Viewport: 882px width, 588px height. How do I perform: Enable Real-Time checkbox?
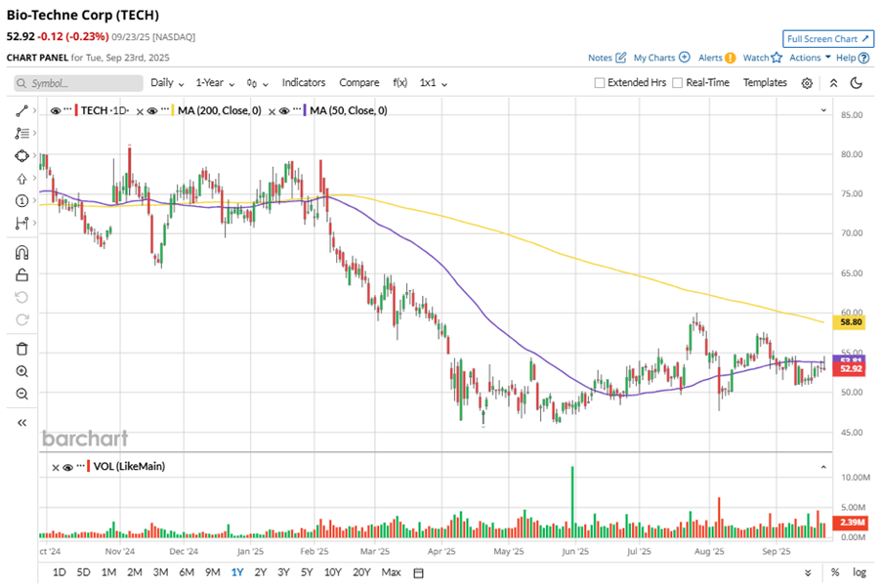(677, 83)
